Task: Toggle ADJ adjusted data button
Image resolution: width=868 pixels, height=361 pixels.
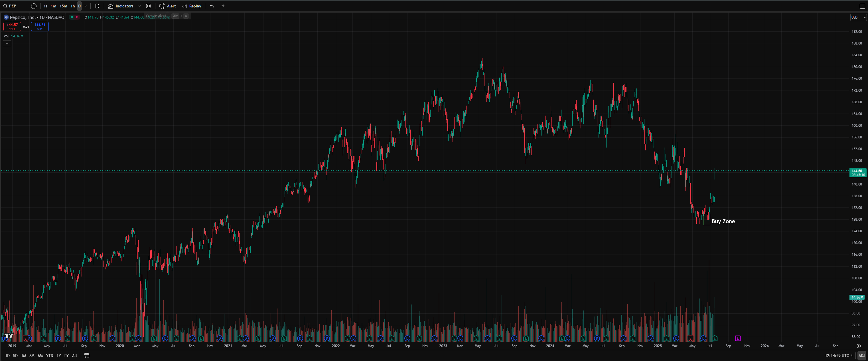Action: coord(862,356)
